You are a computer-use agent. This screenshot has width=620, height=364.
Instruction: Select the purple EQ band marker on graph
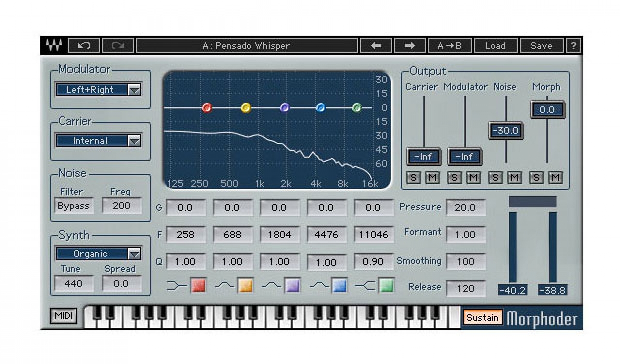point(284,107)
